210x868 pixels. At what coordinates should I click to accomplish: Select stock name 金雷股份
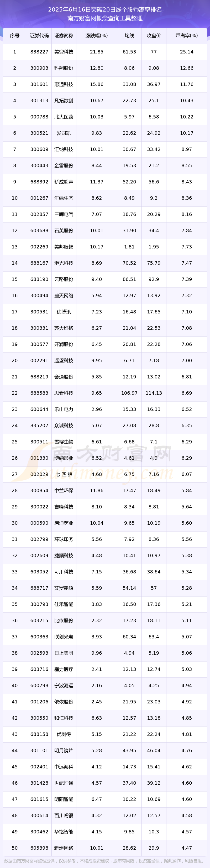[x=64, y=166]
